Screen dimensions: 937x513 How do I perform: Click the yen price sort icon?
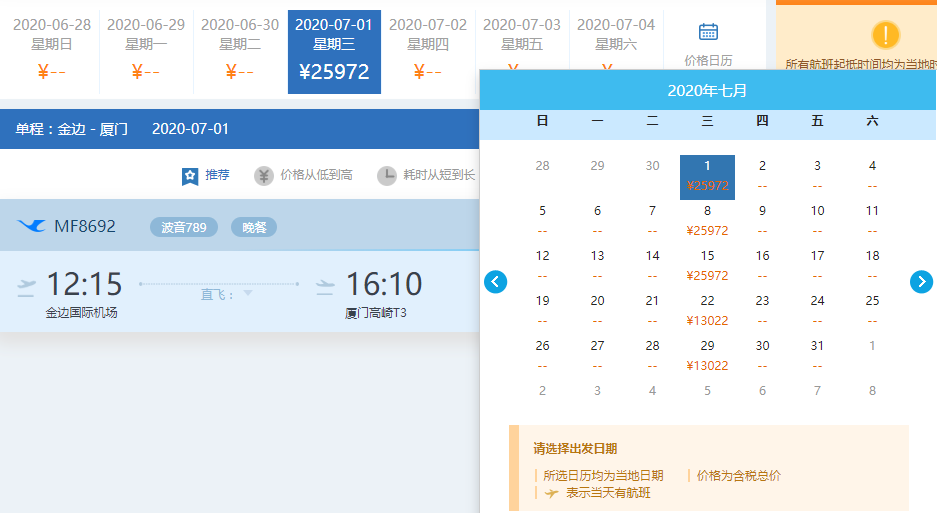(x=264, y=176)
